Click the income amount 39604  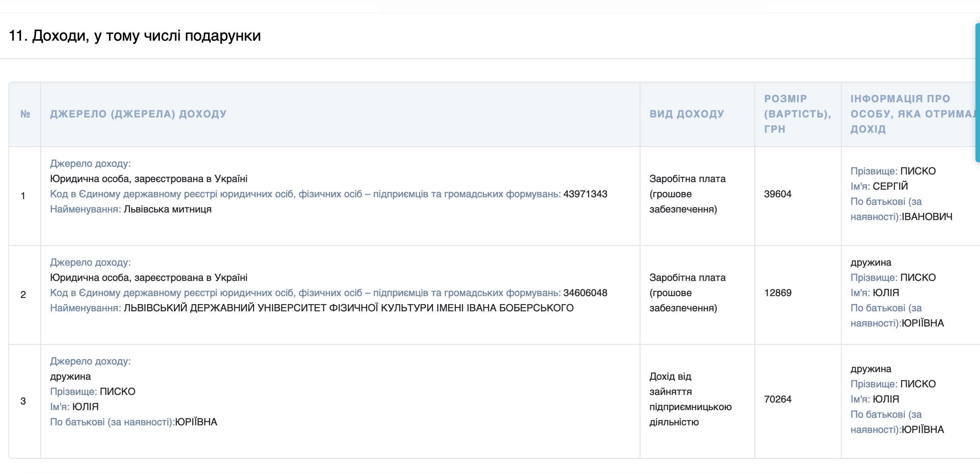778,194
